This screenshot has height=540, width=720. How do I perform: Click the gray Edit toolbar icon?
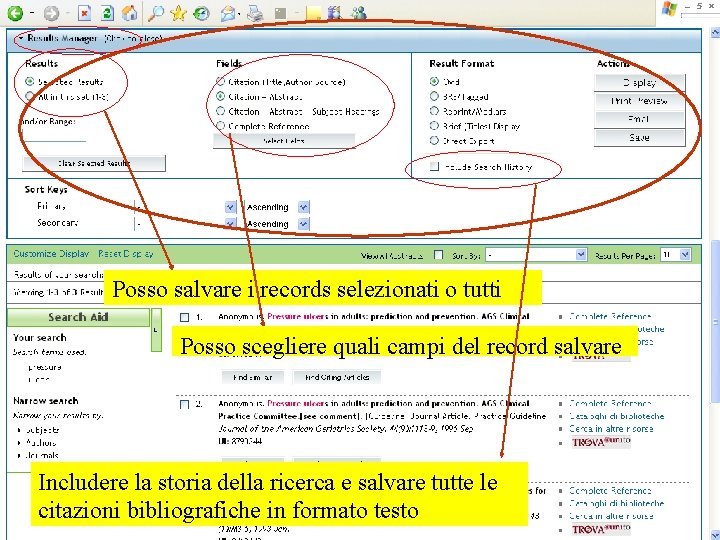281,13
